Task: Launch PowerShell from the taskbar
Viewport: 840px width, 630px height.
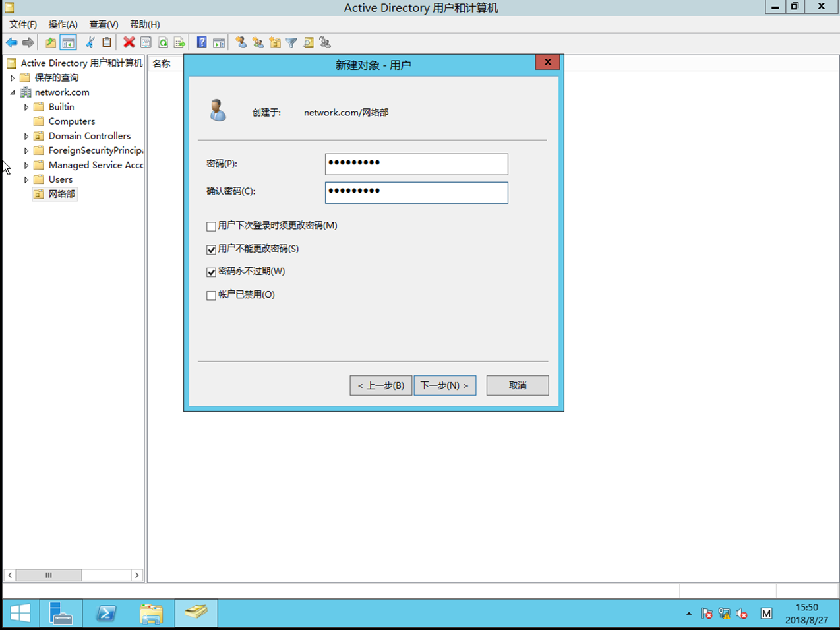Action: [x=106, y=614]
